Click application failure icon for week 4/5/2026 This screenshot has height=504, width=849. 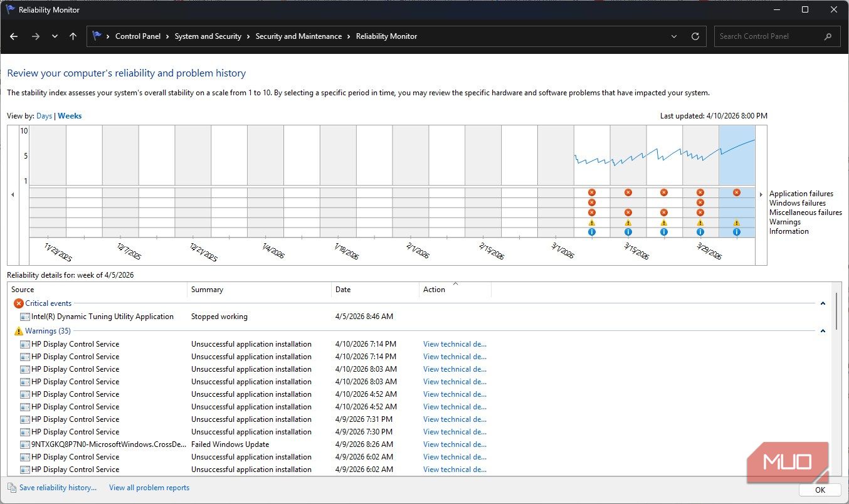[737, 192]
